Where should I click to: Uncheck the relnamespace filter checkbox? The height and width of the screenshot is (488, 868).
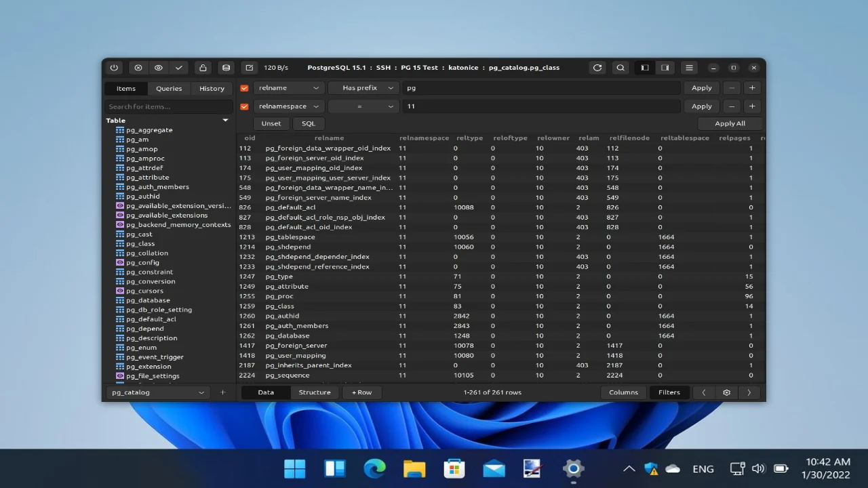[x=245, y=106]
